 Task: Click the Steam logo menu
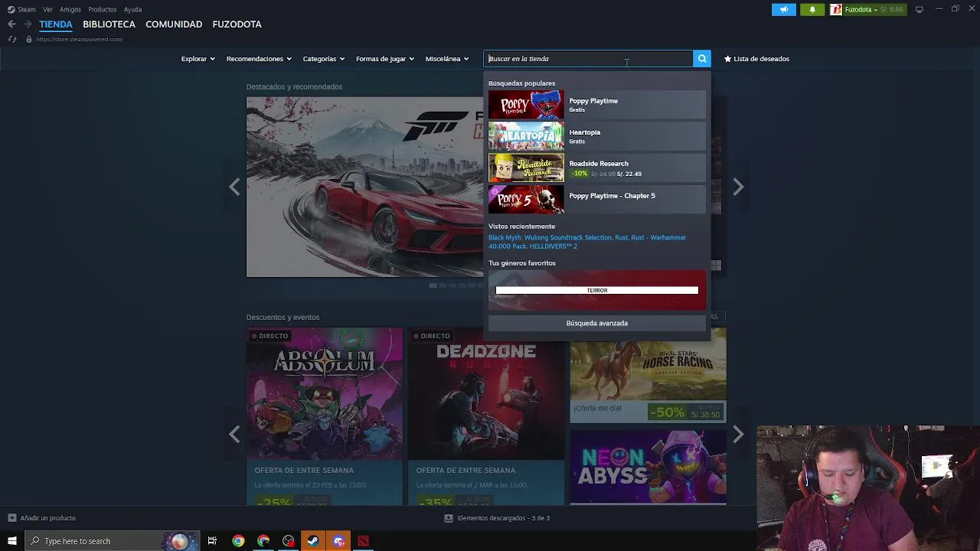[x=21, y=9]
